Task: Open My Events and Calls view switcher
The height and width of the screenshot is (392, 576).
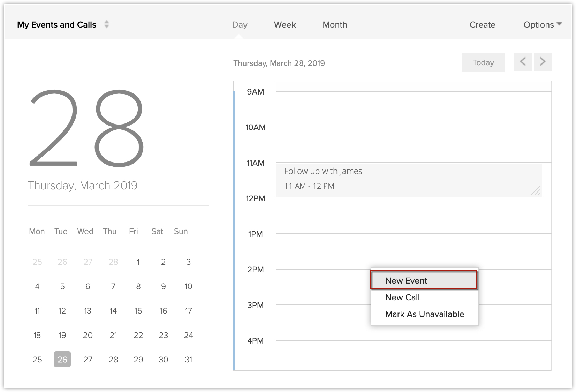Action: click(x=106, y=24)
